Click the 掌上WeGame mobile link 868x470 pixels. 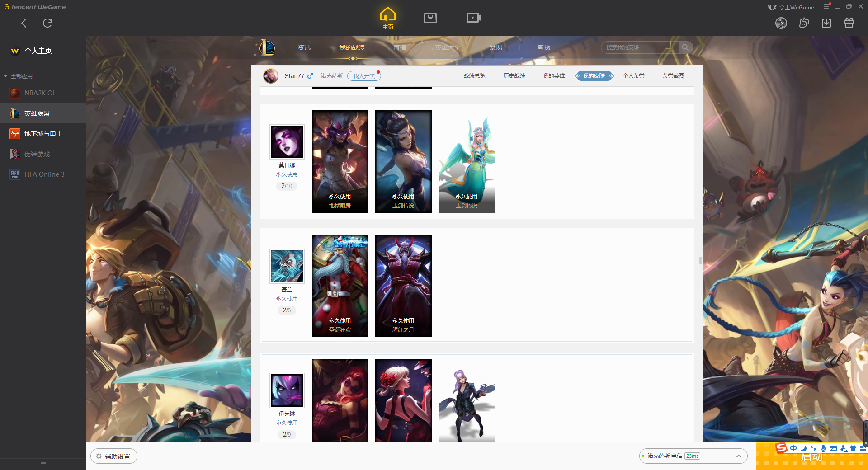791,7
